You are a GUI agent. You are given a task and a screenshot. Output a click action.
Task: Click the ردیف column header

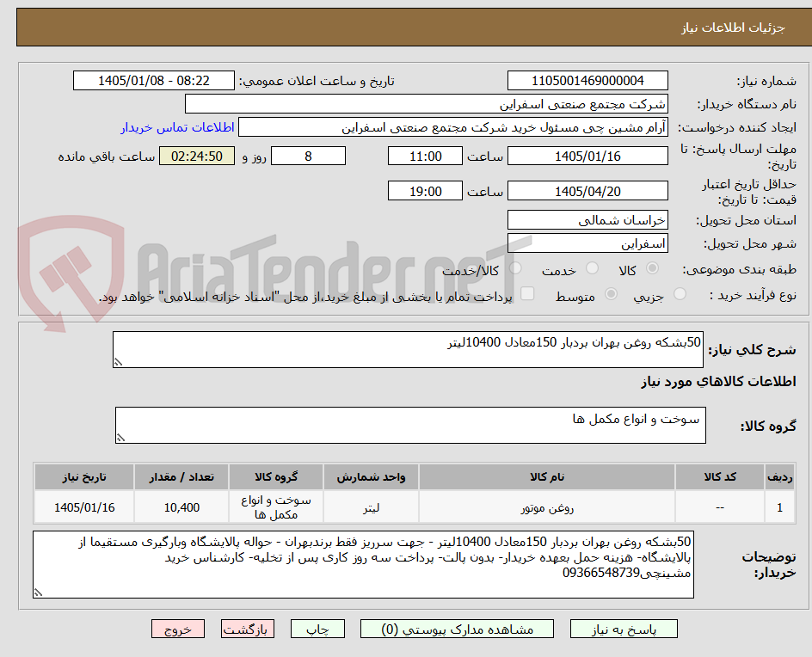(x=780, y=476)
